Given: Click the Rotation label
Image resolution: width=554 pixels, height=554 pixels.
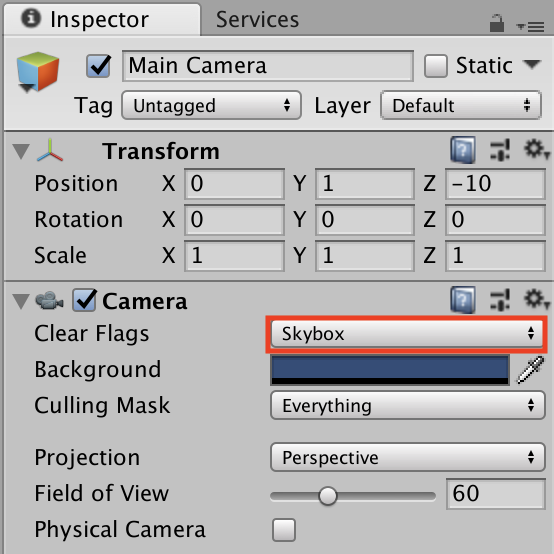Looking at the screenshot, I should tap(78, 219).
